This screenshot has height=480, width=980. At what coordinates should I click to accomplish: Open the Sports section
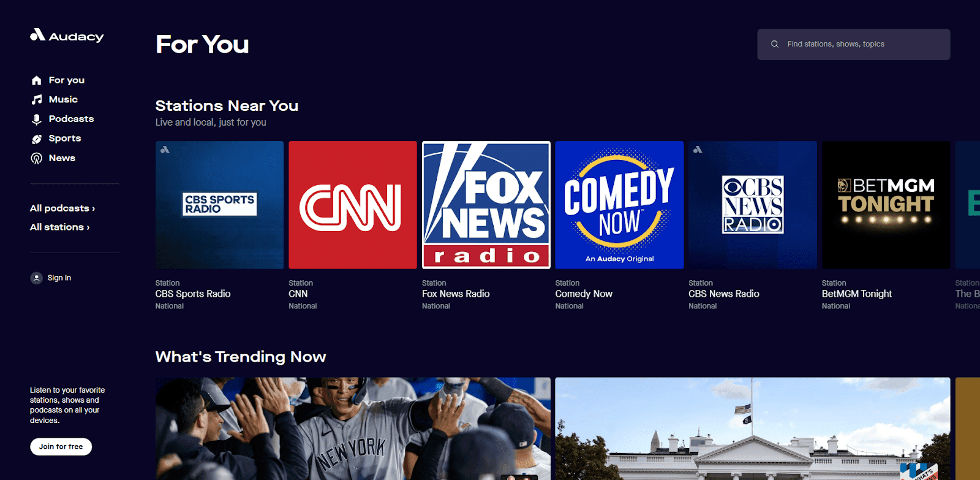(x=65, y=139)
